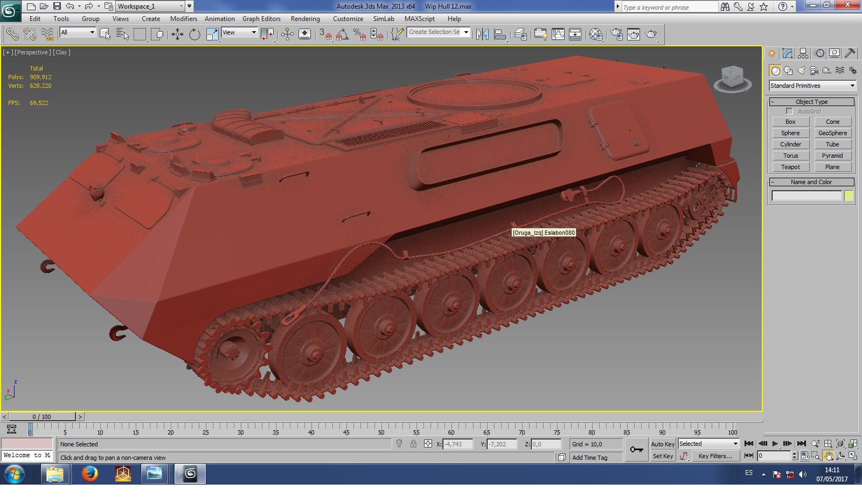Open the Workspace_1 dropdown
Viewport: 862px width, 504px height.
(150, 6)
